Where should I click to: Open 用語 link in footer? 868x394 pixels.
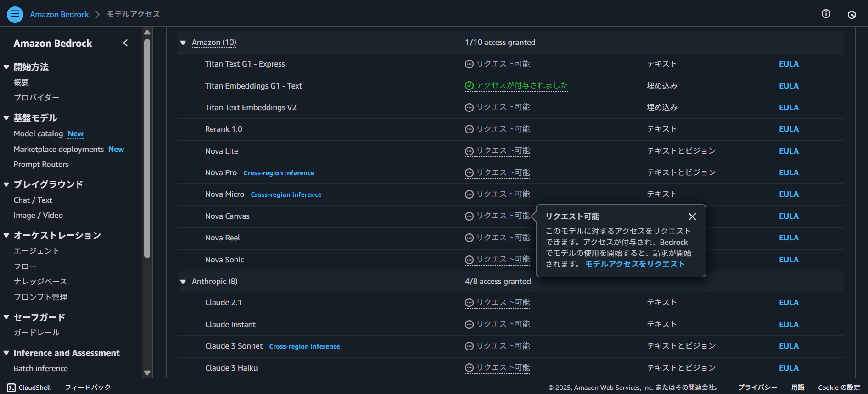(798, 388)
